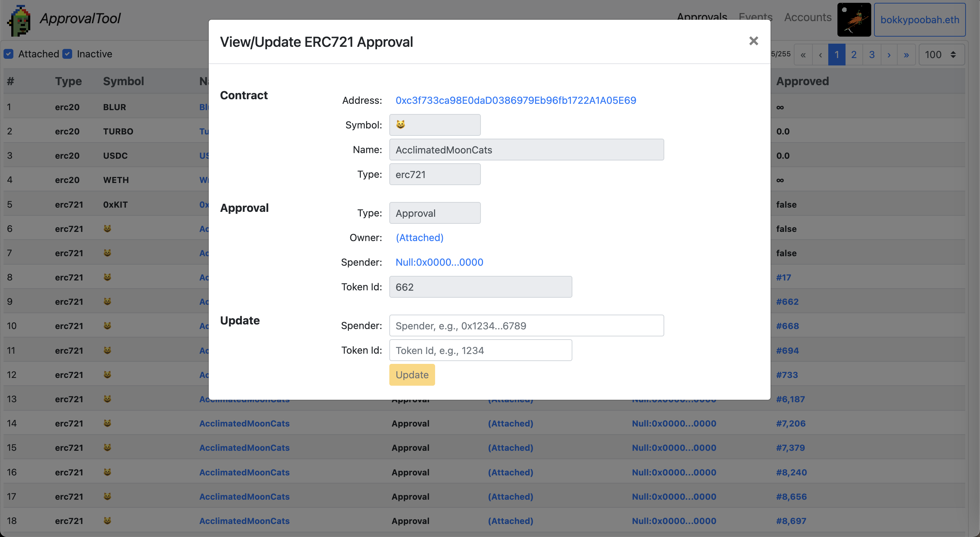Click the ApprovalTool zombie punk logo
980x537 pixels.
point(19,20)
